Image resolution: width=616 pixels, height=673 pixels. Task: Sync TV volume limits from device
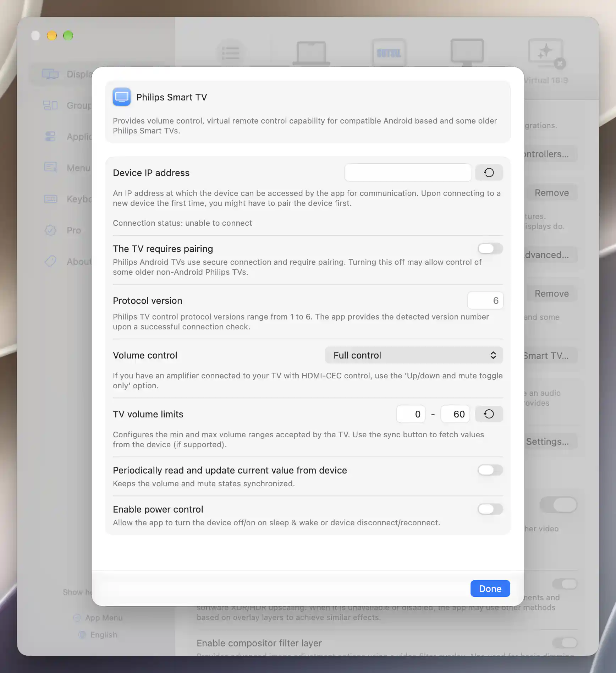489,414
